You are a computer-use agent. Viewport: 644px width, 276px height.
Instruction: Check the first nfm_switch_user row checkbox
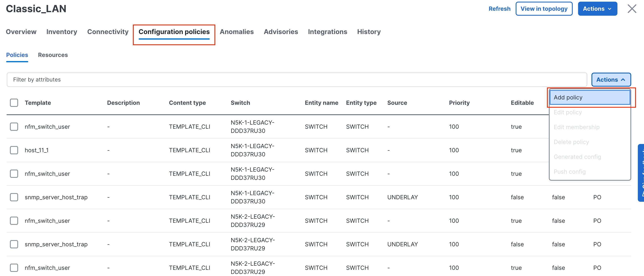[14, 127]
